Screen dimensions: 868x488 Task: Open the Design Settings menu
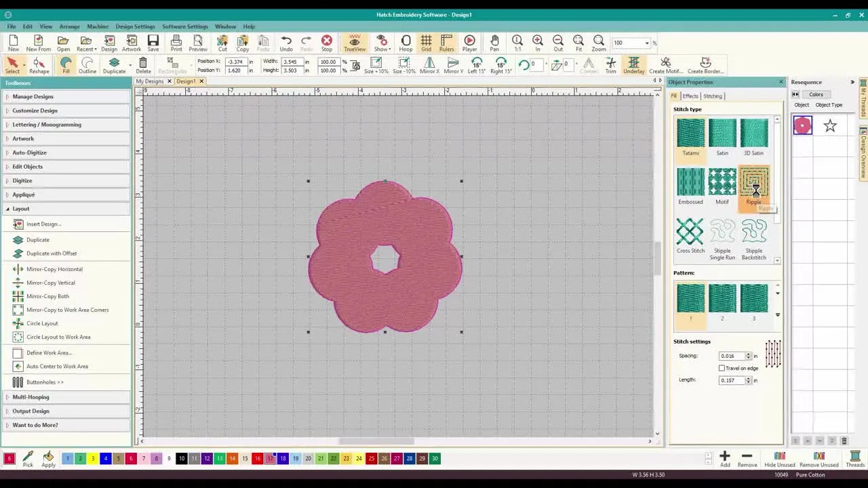135,26
